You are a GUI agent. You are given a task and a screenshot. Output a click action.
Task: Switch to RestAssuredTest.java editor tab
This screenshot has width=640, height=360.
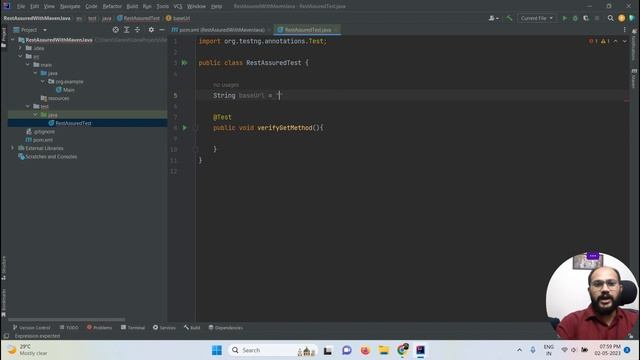click(307, 30)
